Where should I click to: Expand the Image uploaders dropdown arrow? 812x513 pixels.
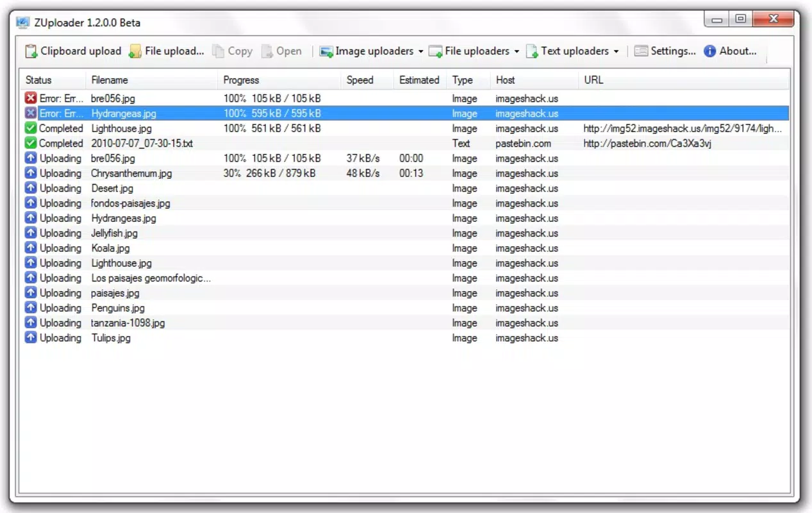[x=420, y=51]
